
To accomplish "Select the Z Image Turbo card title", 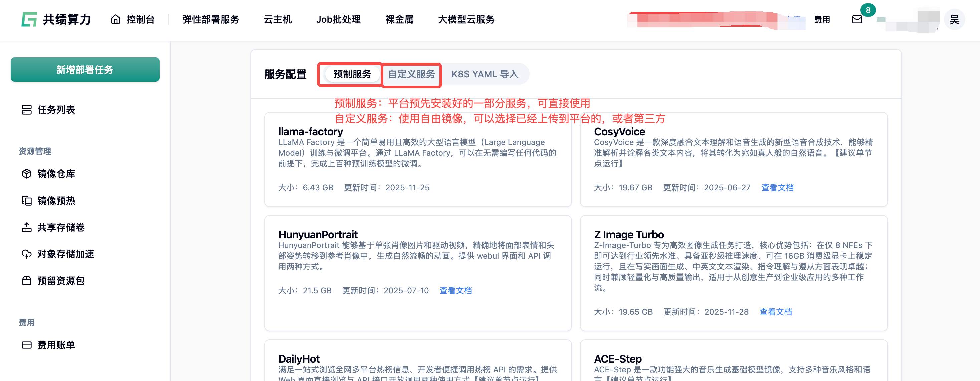I will click(629, 234).
